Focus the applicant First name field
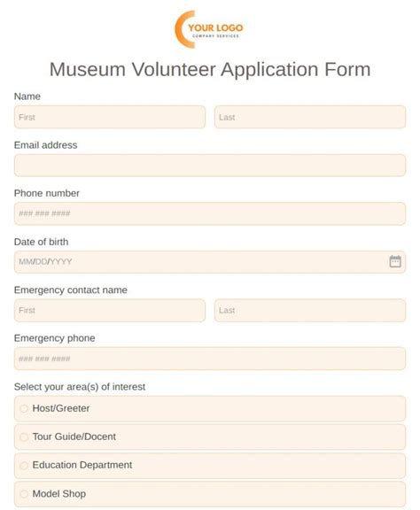This screenshot has width=420, height=510. 110,117
